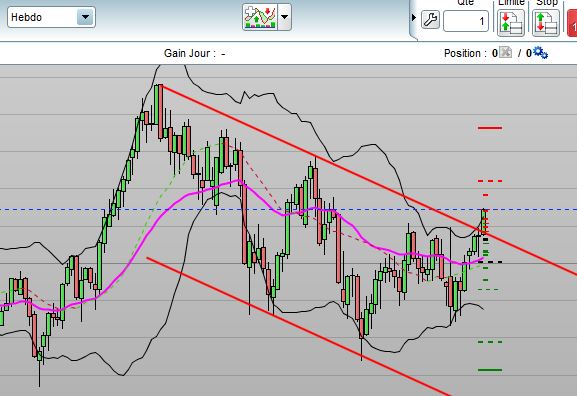The image size is (577, 396).
Task: Click the solid red level marker
Action: click(490, 128)
